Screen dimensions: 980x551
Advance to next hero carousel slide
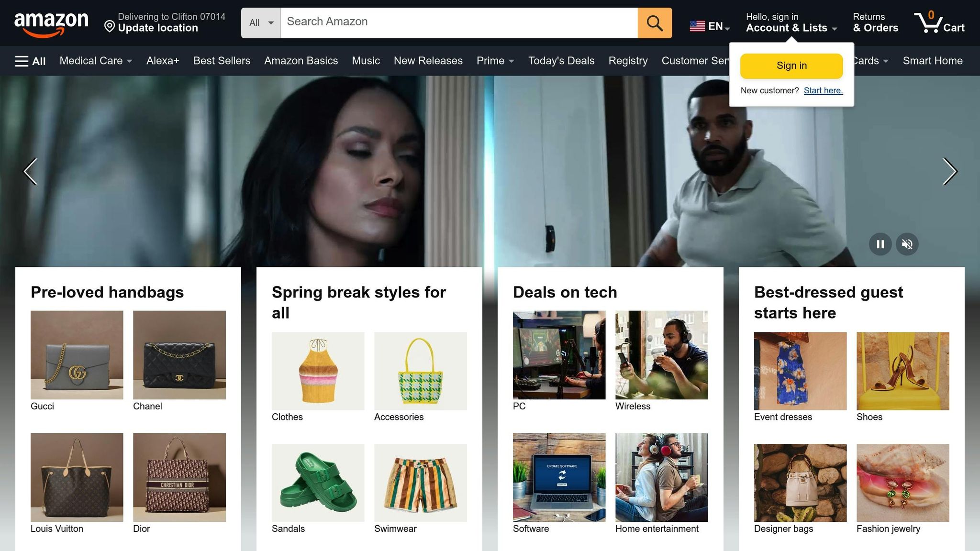pos(950,171)
